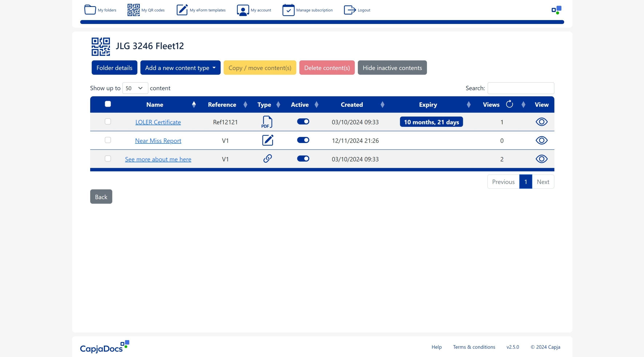Go to Manage subscription menu item
This screenshot has width=644, height=357.
[314, 10]
